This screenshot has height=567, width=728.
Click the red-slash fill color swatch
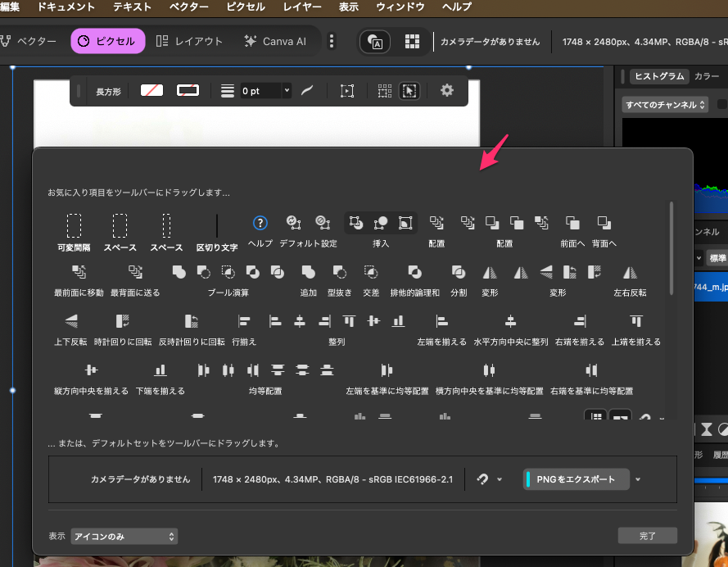[x=151, y=91]
